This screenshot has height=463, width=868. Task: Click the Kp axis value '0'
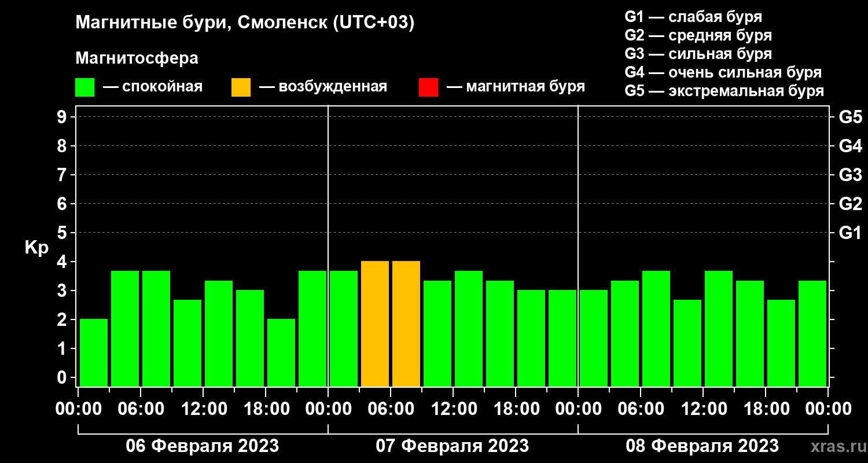[x=63, y=377]
